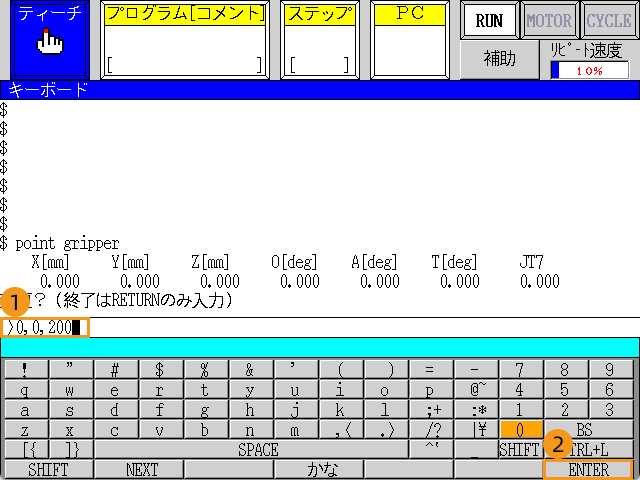Viewport: 640px width, 480px height.
Task: Tap the 8 number key
Action: coord(566,370)
